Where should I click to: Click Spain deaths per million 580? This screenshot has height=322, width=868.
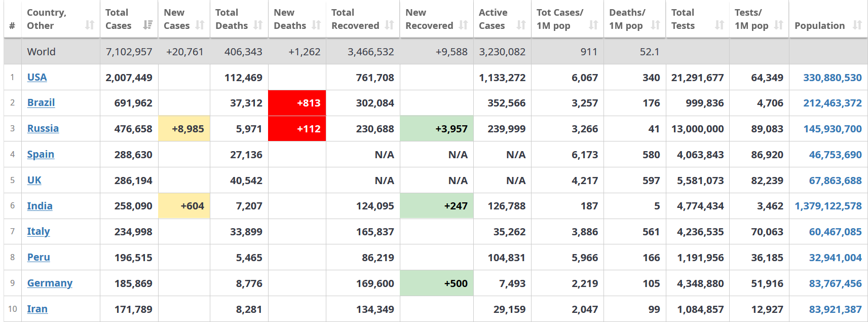[x=651, y=155]
